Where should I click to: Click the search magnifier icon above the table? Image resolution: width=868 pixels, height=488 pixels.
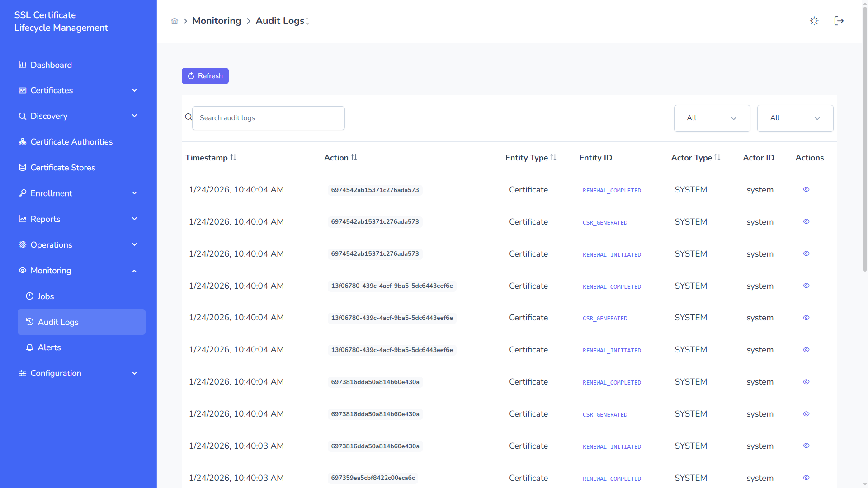[x=189, y=117]
